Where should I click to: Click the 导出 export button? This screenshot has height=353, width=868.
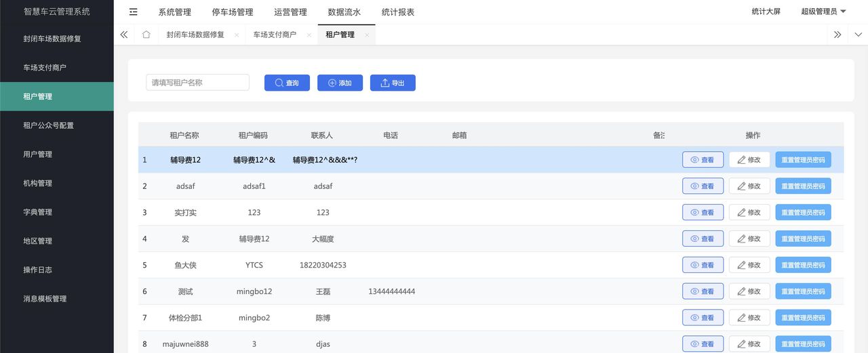coord(393,83)
